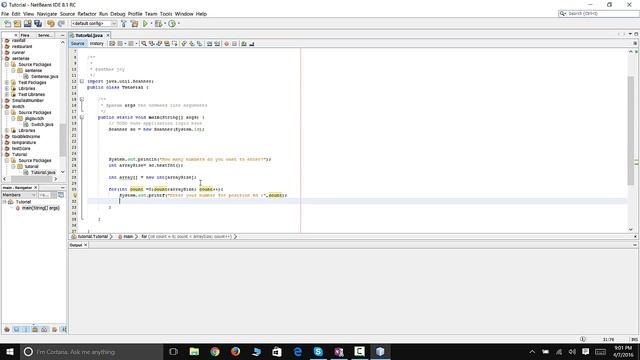Click the editor vertical scrollbar
This screenshot has width=640, height=360.
(631, 131)
